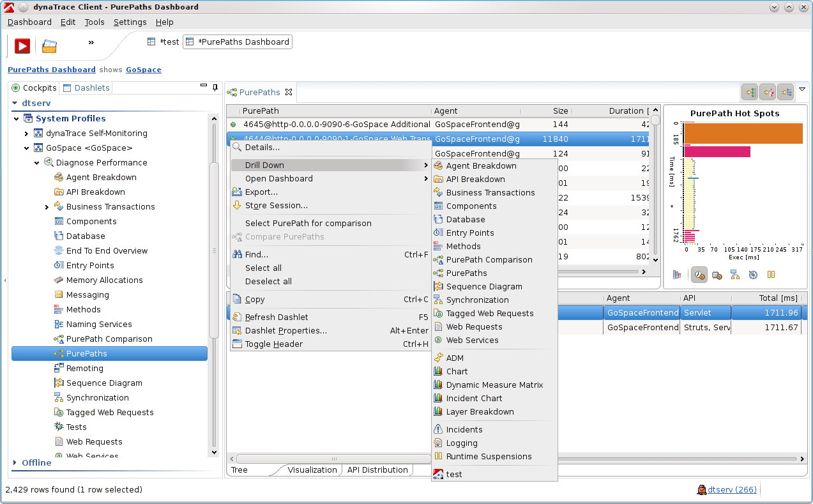Image resolution: width=813 pixels, height=504 pixels.
Task: Switch to the Dashlets tab
Action: coord(86,88)
